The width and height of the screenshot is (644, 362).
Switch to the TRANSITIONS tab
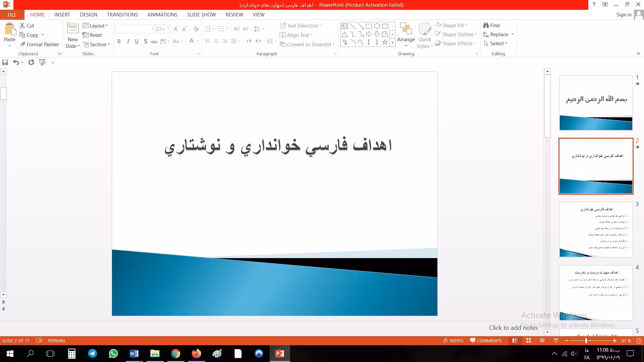point(122,15)
